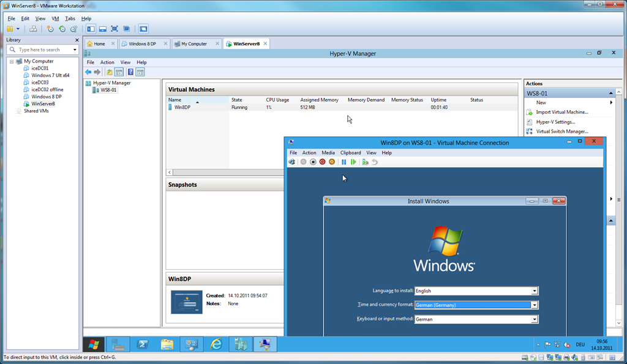
Task: Select the Win8DP virtual machine row
Action: pyautogui.click(x=342, y=108)
